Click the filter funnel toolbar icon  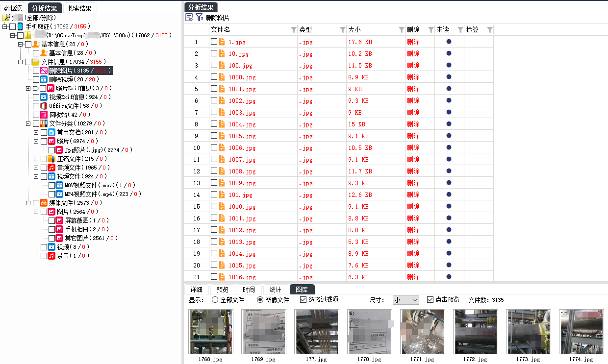(x=199, y=18)
